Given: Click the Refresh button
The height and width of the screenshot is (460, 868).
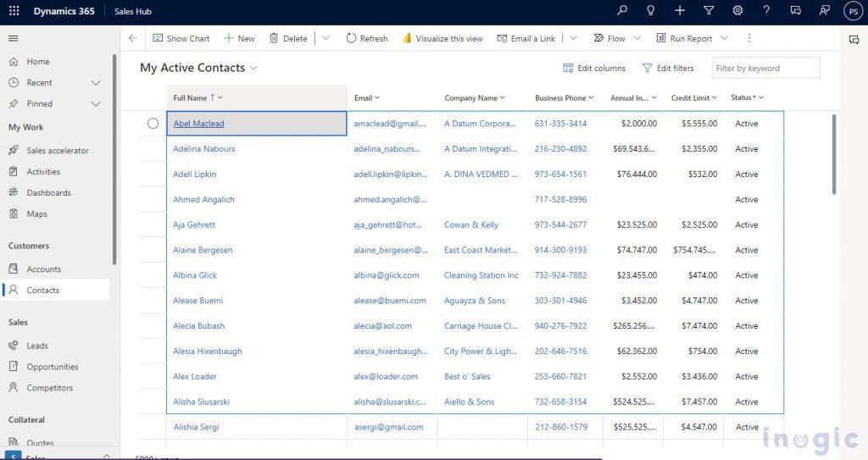Looking at the screenshot, I should pyautogui.click(x=366, y=38).
